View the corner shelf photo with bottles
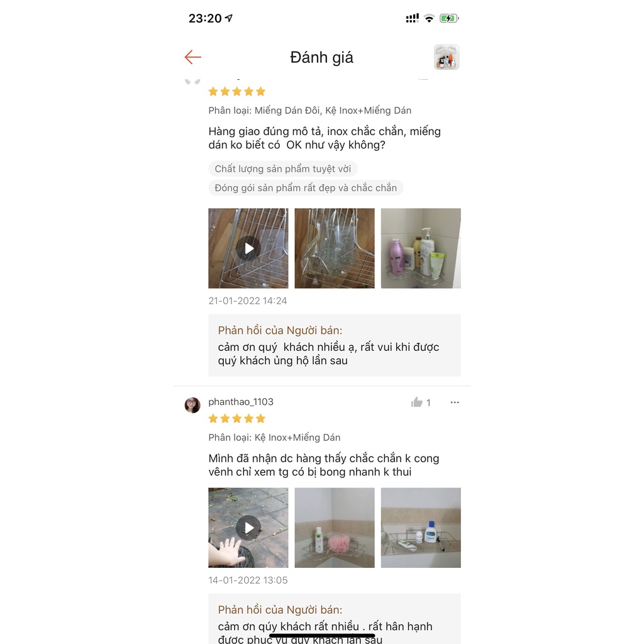Image resolution: width=644 pixels, height=644 pixels. click(421, 248)
